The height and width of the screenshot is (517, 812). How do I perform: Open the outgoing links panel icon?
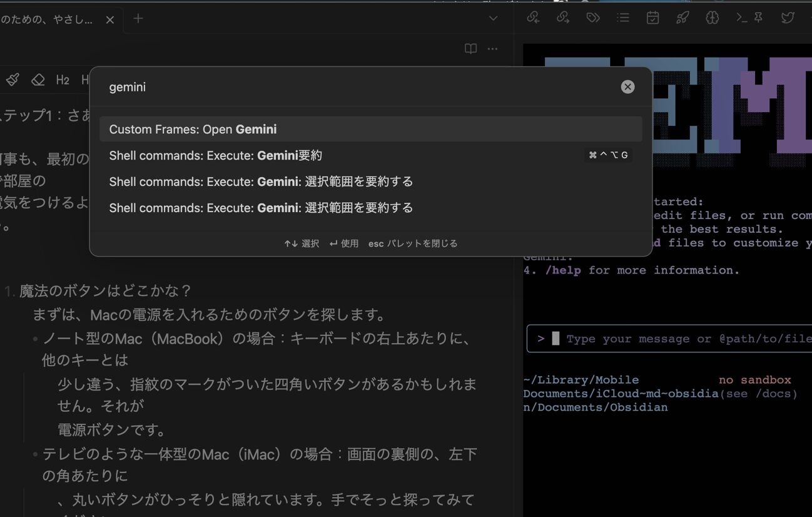click(563, 18)
